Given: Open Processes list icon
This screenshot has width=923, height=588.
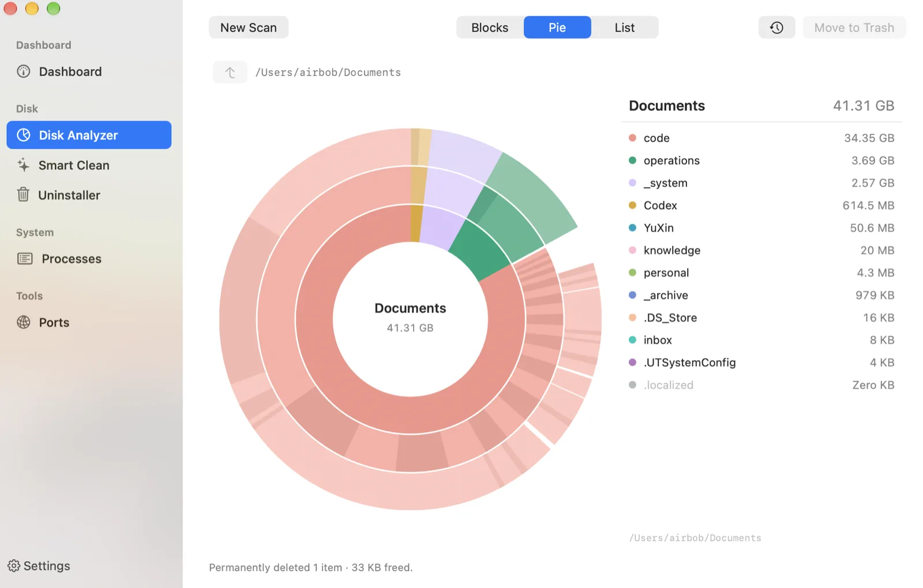Looking at the screenshot, I should coord(25,258).
